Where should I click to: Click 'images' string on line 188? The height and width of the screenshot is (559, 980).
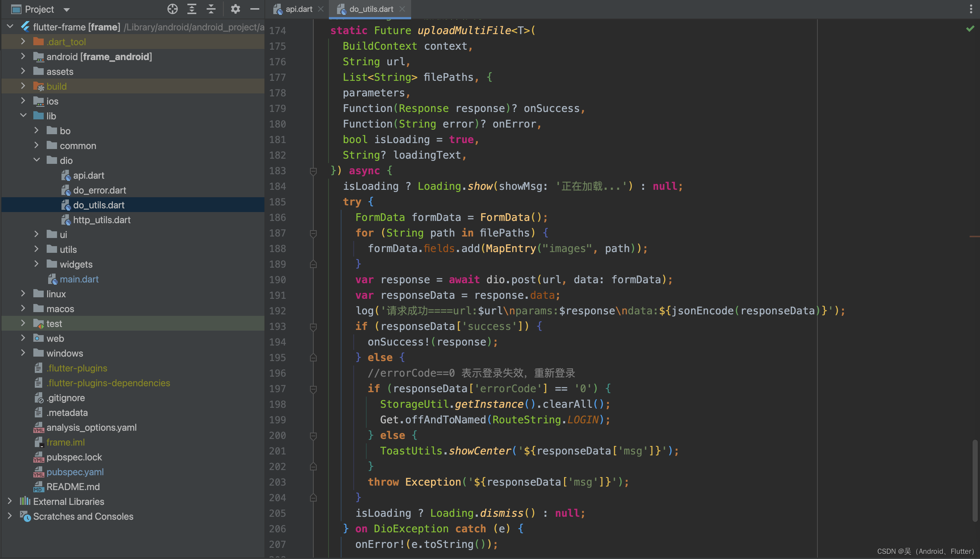[567, 249]
